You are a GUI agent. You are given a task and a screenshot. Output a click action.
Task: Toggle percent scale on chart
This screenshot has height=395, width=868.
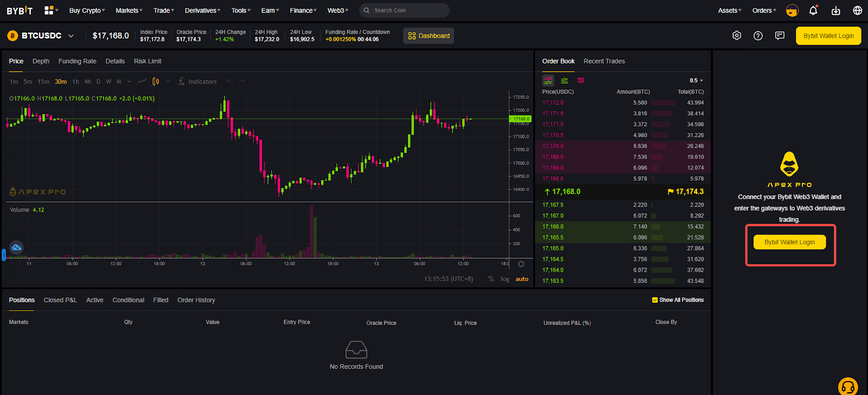tap(491, 279)
